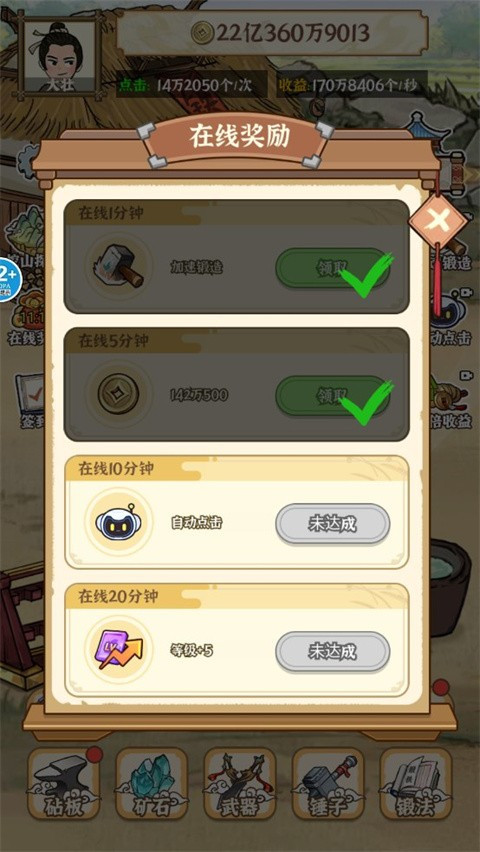Open the 锤子 hammer menu
Image resolution: width=480 pixels, height=852 pixels.
[328, 784]
